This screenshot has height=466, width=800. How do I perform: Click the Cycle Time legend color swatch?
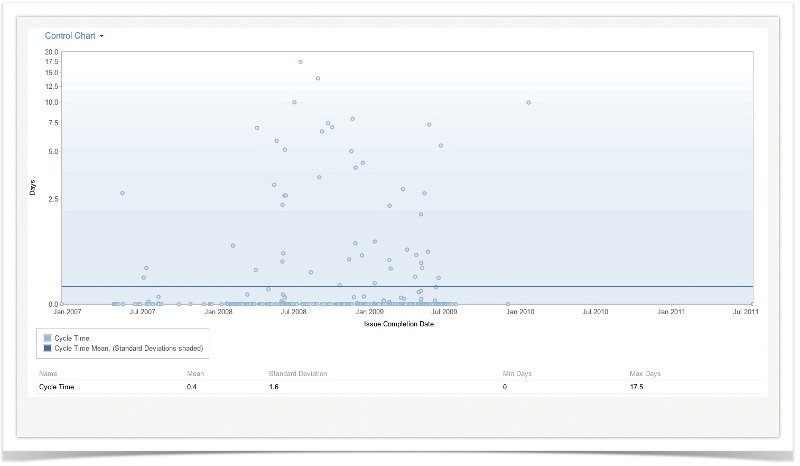pos(47,338)
